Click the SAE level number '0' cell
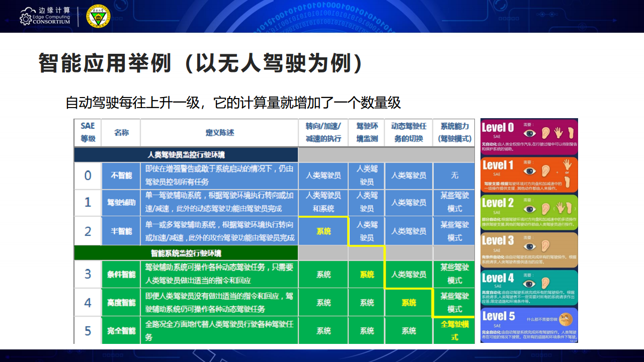644x362 pixels. click(88, 175)
